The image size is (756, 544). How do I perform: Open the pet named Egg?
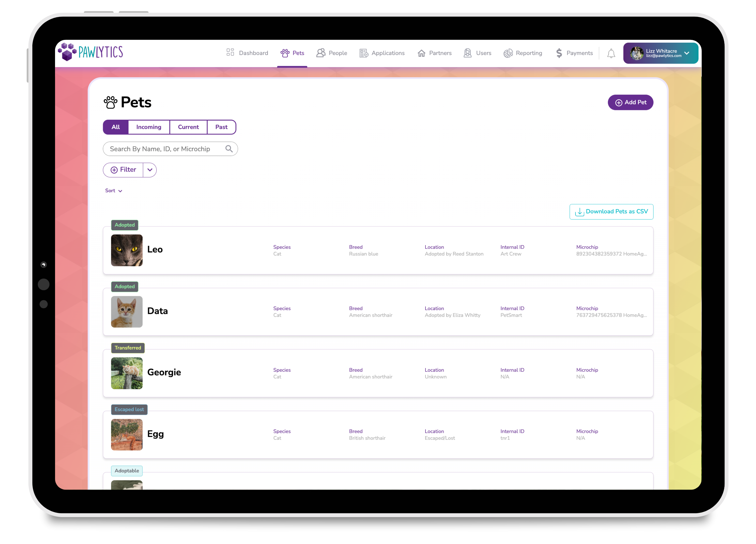(155, 434)
